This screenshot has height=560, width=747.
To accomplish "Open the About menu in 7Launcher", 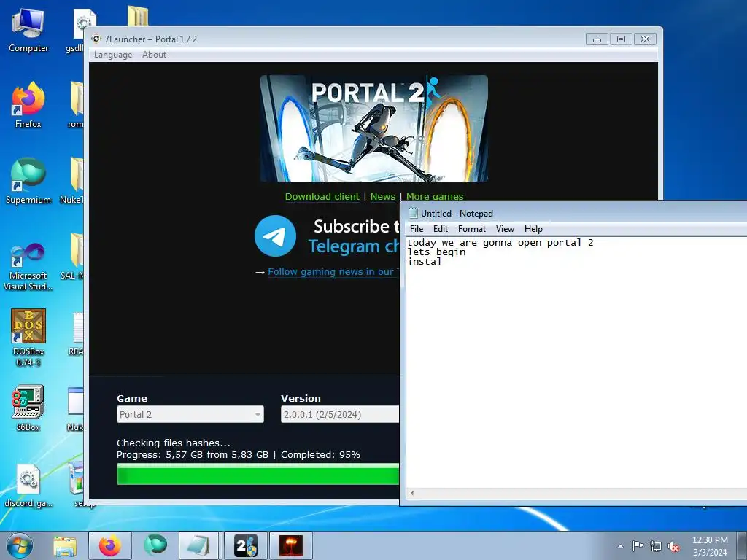I will 155,55.
